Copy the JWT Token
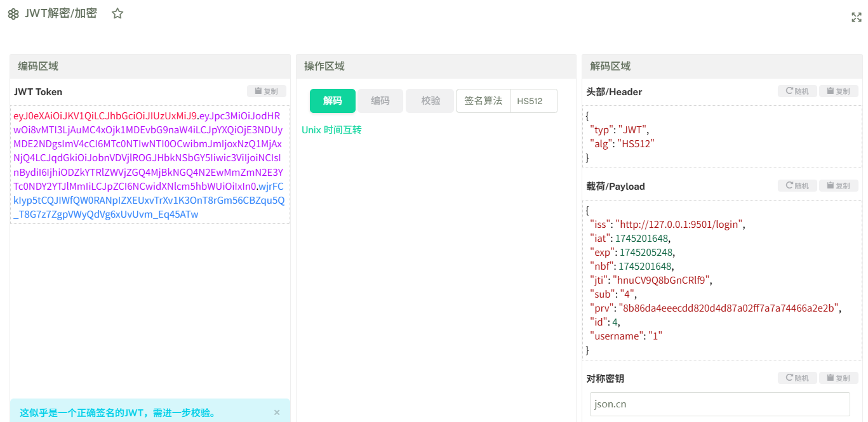 pyautogui.click(x=267, y=91)
